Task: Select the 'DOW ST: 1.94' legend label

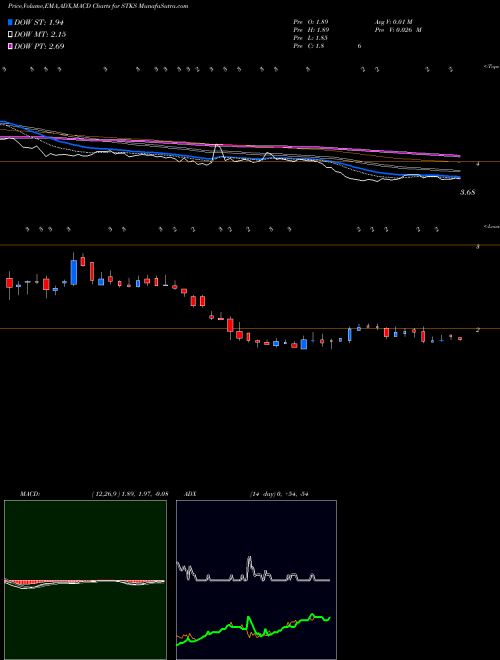Action: pyautogui.click(x=39, y=22)
